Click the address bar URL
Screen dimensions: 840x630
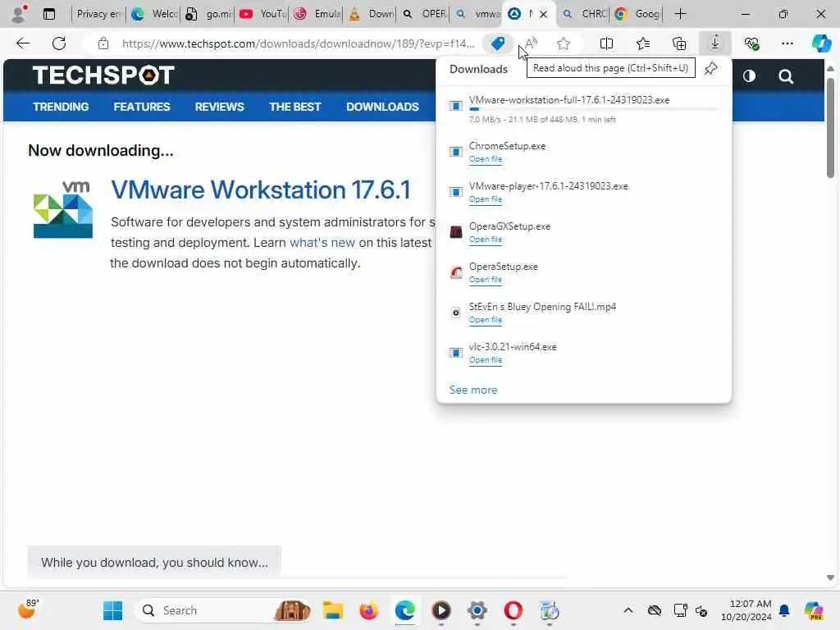(298, 43)
